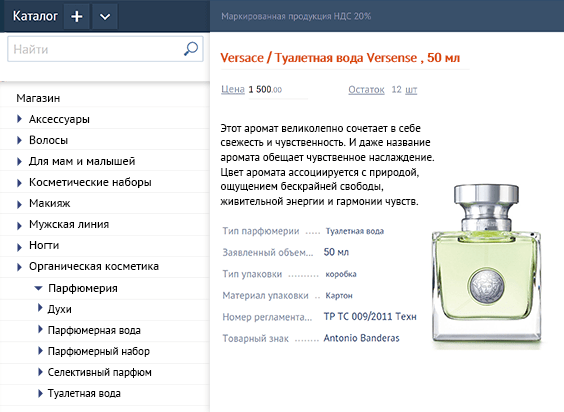Image resolution: width=564 pixels, height=412 pixels.
Task: Expand the Макияж category arrow
Action: [x=19, y=204]
